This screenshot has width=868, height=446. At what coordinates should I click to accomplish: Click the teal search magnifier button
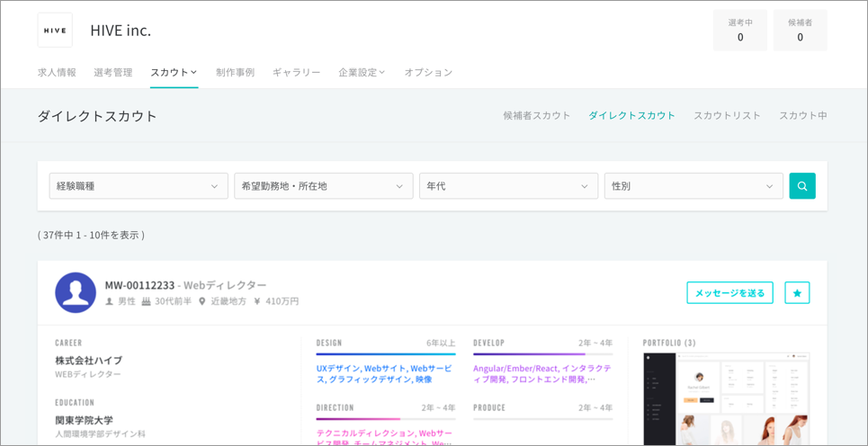click(802, 186)
